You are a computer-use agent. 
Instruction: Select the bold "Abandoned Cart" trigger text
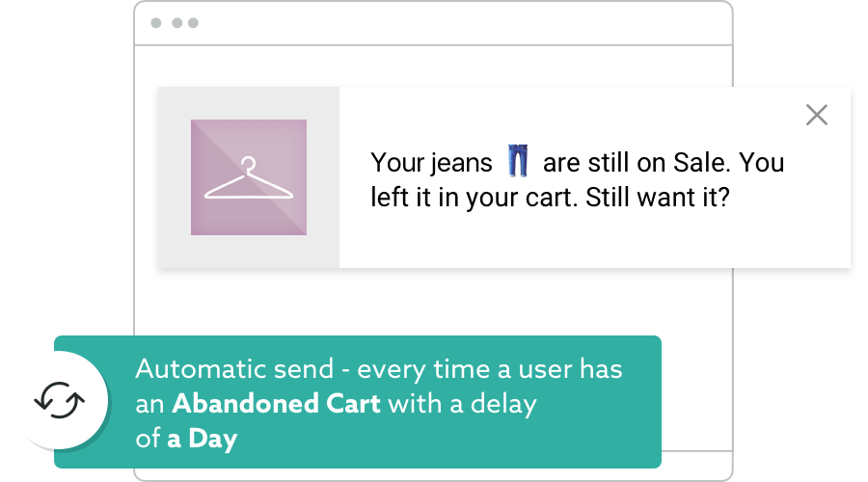click(x=276, y=404)
